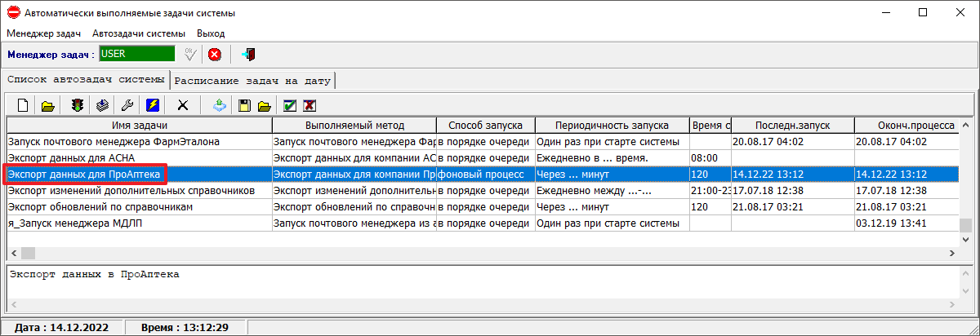The image size is (980, 336).
Task: Click description text Экспорт данных в ПроАптека
Action: click(95, 274)
